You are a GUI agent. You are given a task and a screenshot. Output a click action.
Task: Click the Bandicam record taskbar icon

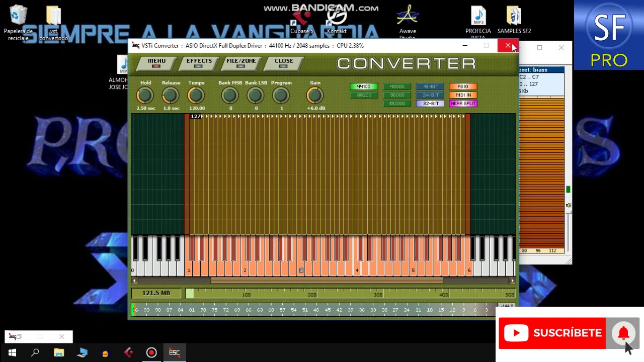click(151, 352)
